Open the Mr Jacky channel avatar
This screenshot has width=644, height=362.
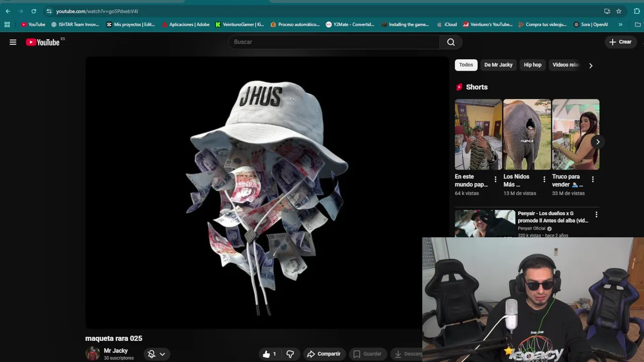pyautogui.click(x=93, y=353)
